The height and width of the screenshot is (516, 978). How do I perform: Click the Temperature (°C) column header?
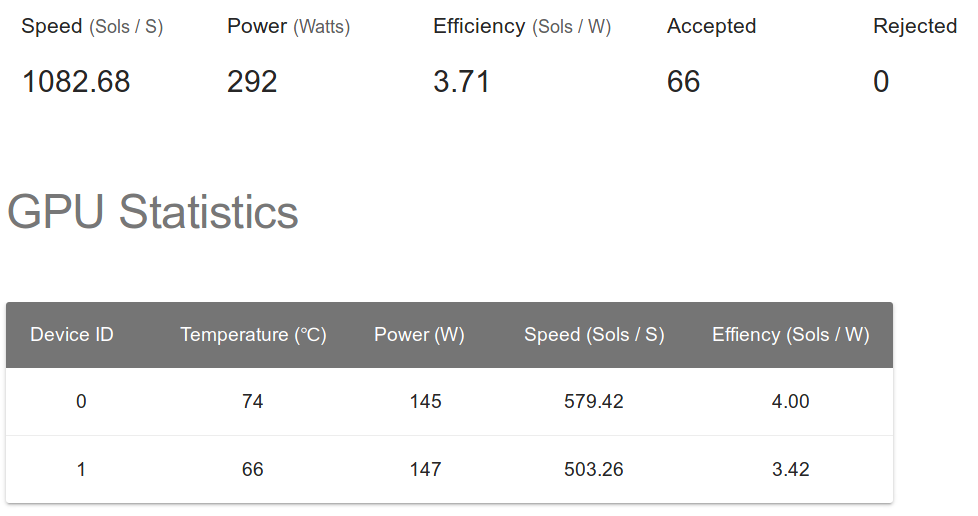(x=253, y=334)
